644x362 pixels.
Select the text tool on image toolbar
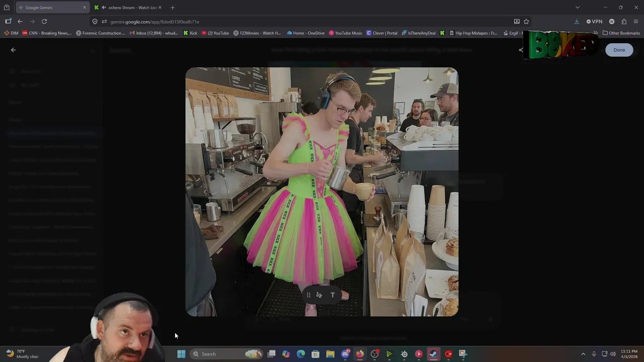[333, 295]
